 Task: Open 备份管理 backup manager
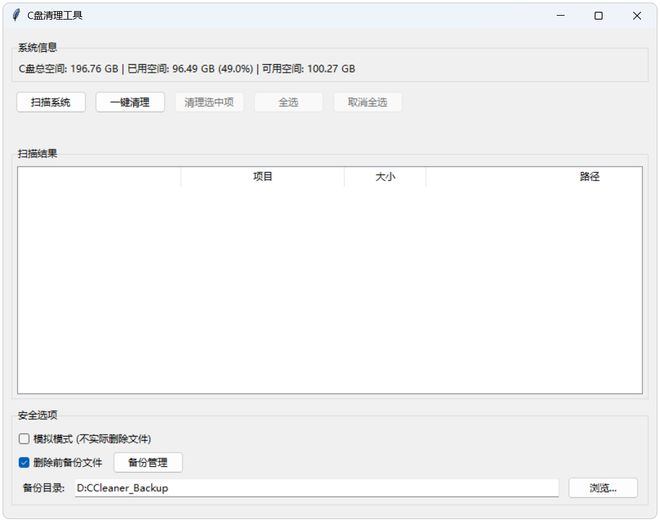pyautogui.click(x=148, y=463)
